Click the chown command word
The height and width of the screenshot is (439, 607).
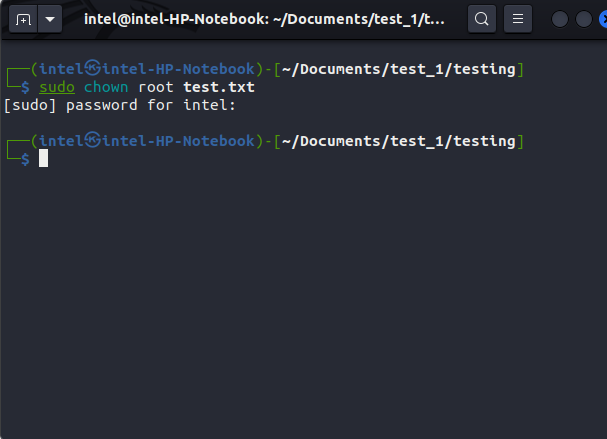105,87
